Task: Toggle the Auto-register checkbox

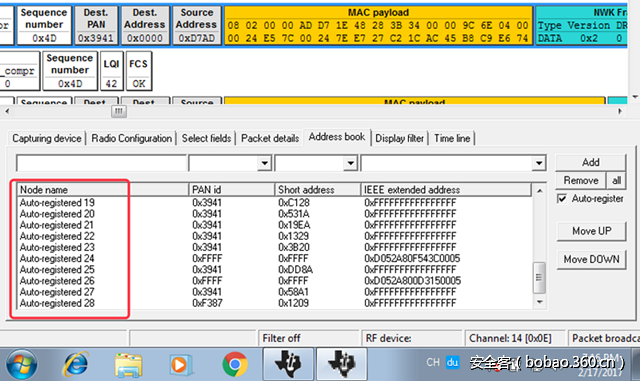Action: 562,198
